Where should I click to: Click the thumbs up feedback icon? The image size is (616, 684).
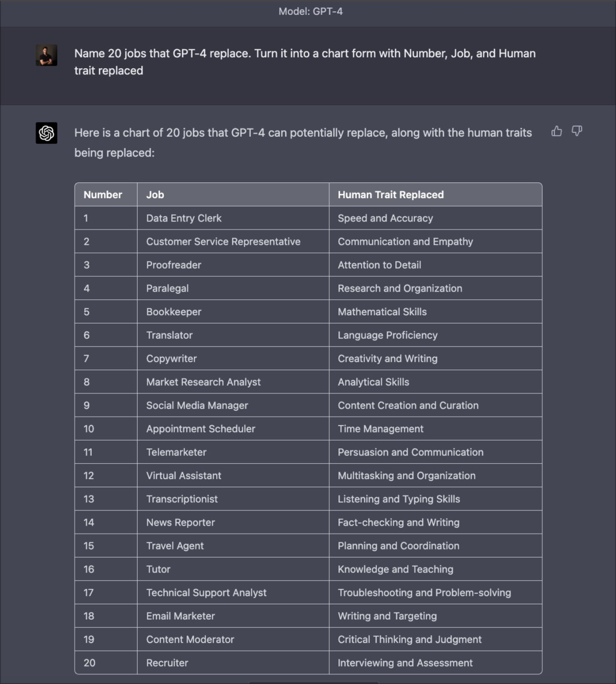556,131
